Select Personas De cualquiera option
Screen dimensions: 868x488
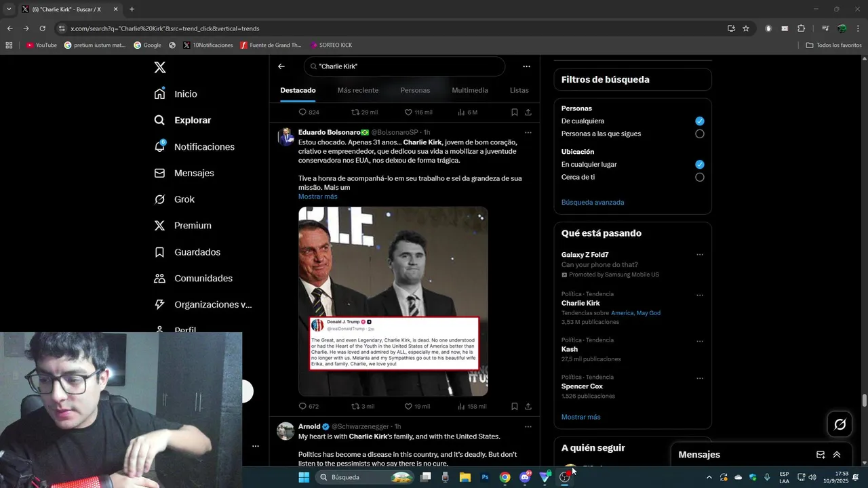point(700,121)
